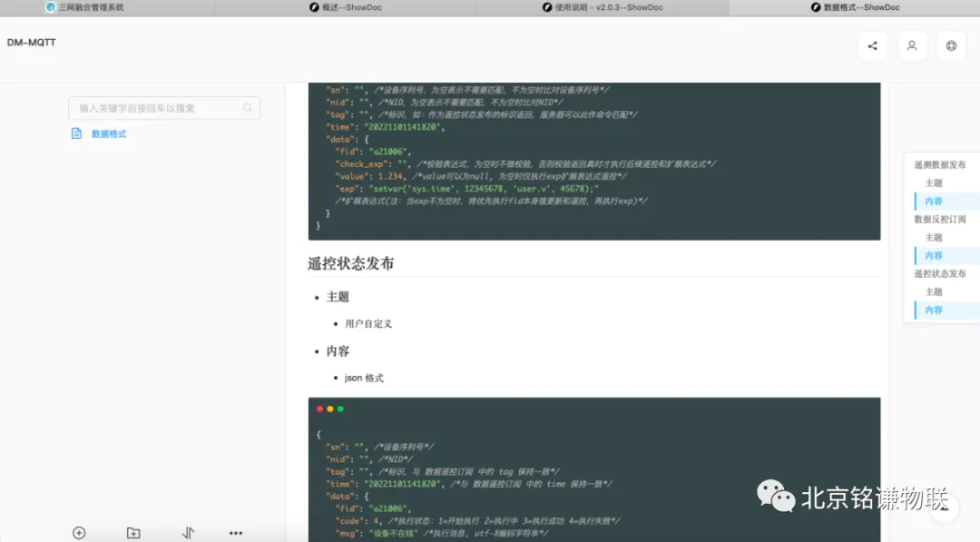The image size is (980, 542).
Task: Open 数据格式 page in sidebar
Action: tap(109, 133)
